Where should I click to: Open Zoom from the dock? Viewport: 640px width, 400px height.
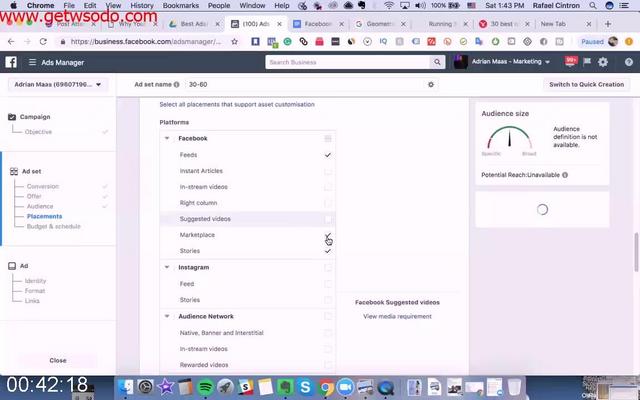[345, 387]
